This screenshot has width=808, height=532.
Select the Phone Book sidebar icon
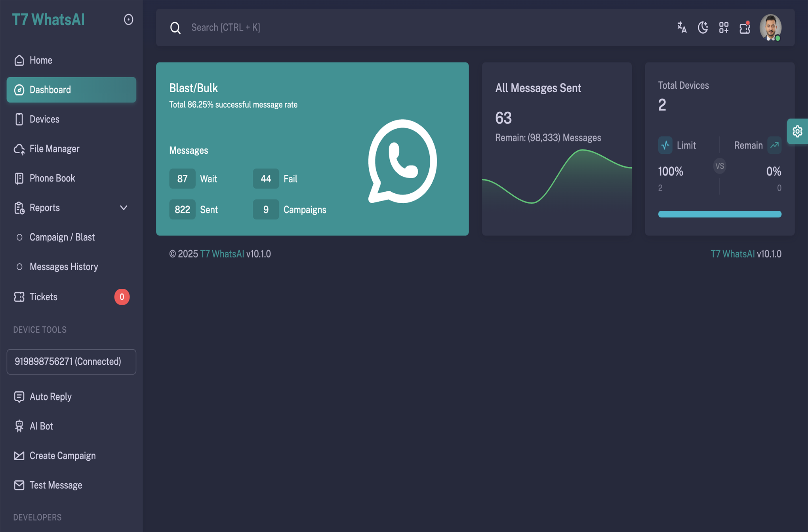click(19, 178)
